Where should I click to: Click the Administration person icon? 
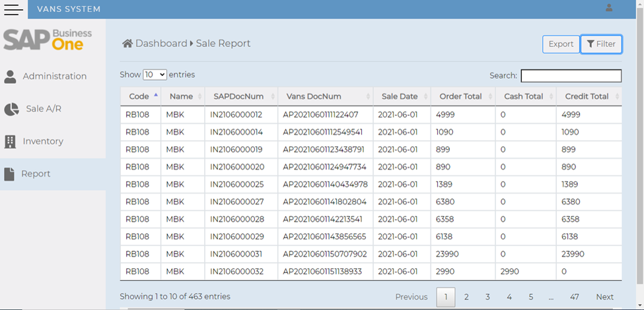pos(10,77)
